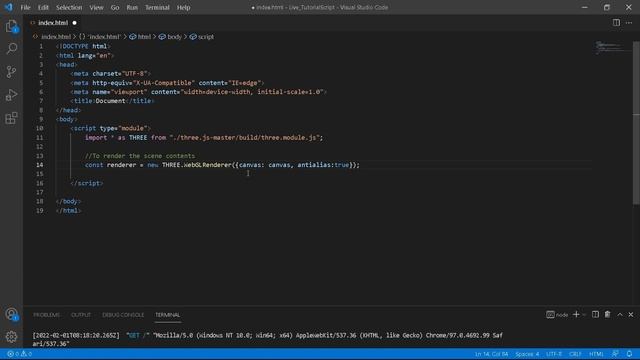The height and width of the screenshot is (360, 640).
Task: Open the View menu
Action: tap(96, 7)
